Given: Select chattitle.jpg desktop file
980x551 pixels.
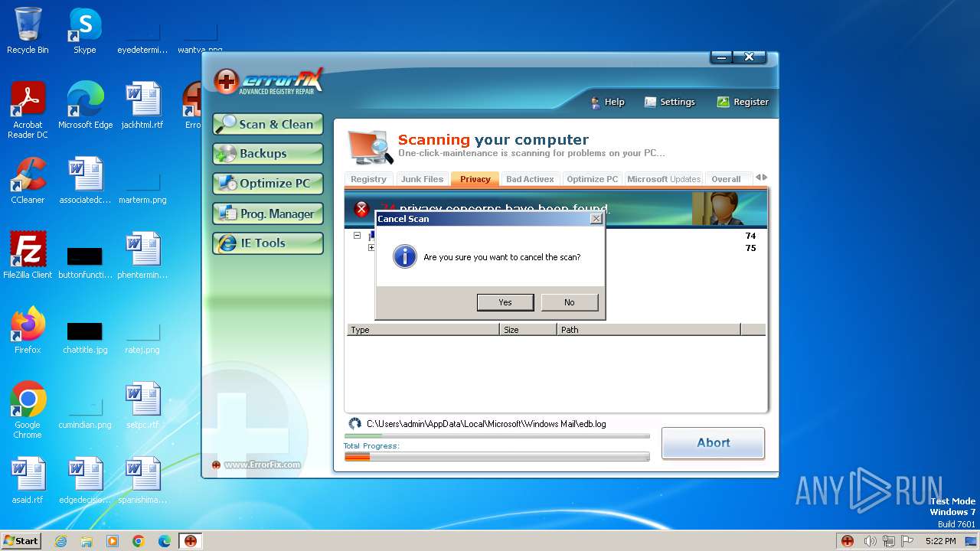Looking at the screenshot, I should (85, 337).
